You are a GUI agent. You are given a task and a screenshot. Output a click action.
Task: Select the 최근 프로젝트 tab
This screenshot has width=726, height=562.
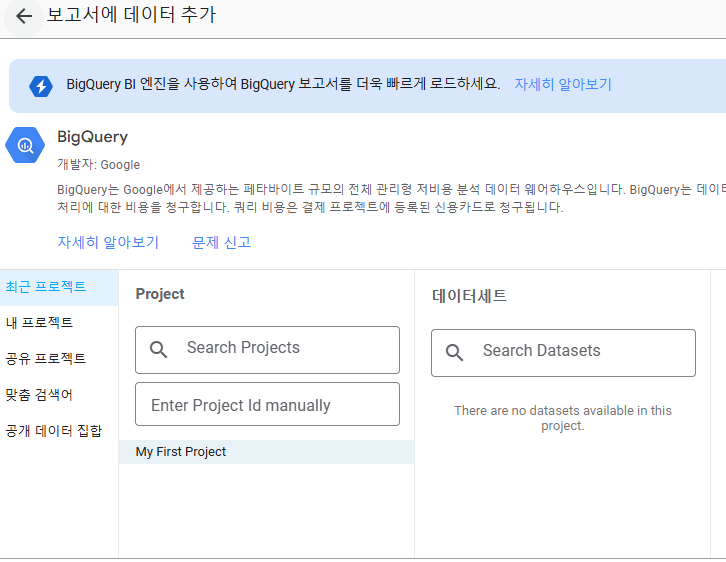pyautogui.click(x=59, y=287)
